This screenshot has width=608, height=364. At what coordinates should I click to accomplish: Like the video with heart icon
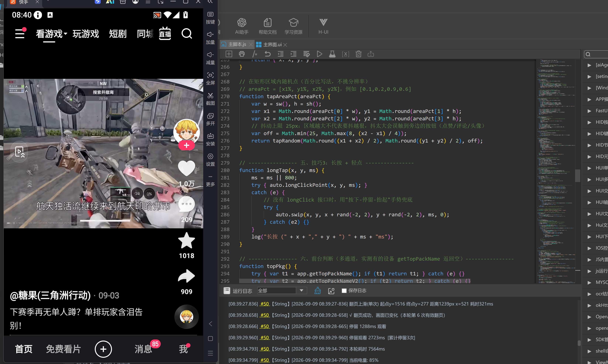click(x=187, y=168)
